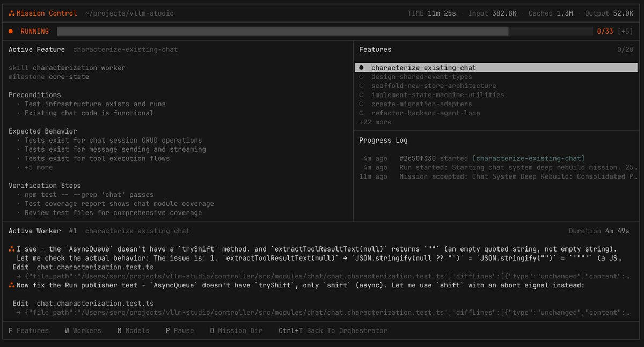Expand '+5 more' expected behaviors
The height and width of the screenshot is (347, 644).
coord(39,167)
